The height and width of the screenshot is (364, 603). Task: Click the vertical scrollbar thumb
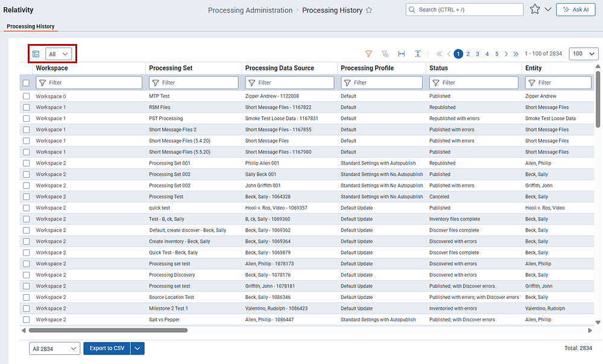tap(598, 99)
